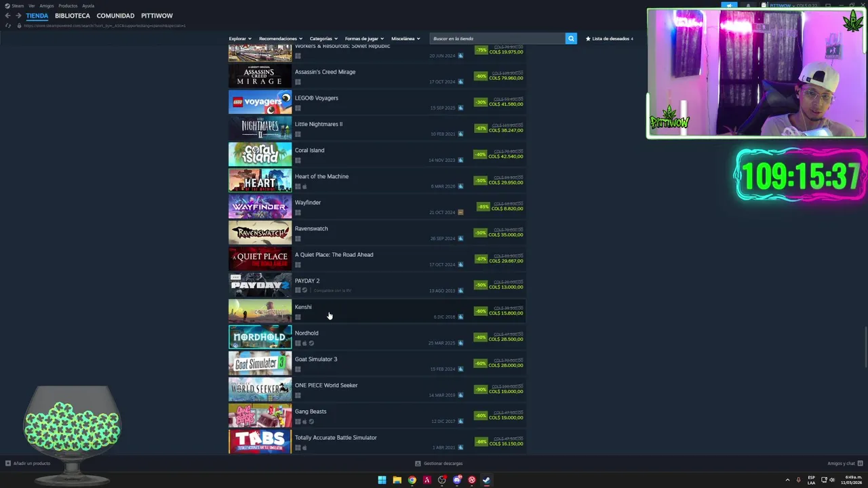Click the SteamOS icon under PAYDAY 2
Screen dimensions: 868x488
304,291
